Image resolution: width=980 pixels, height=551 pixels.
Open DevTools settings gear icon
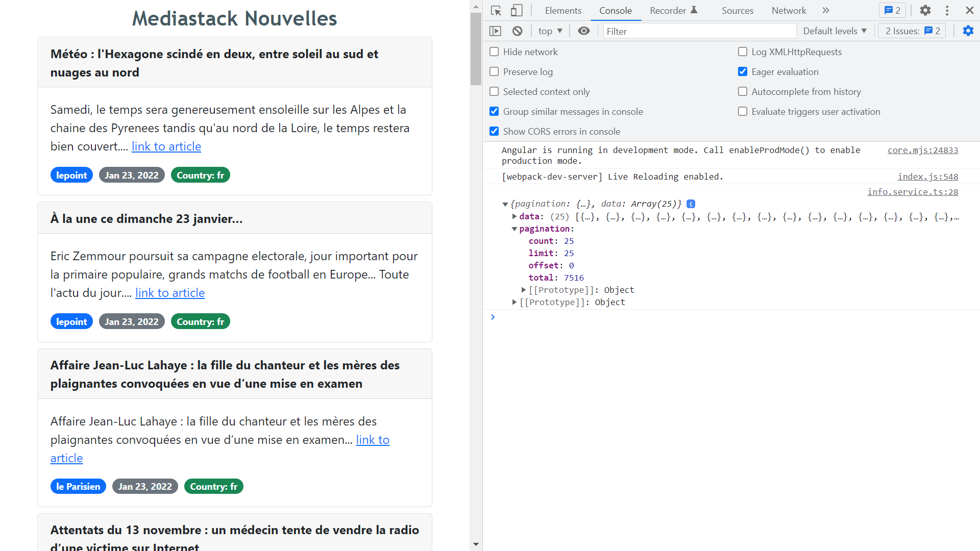[x=925, y=10]
